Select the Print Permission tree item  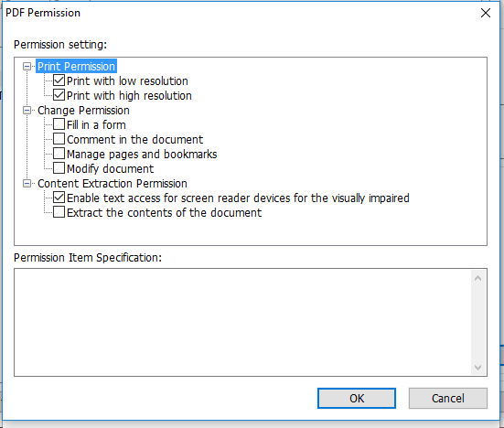76,66
